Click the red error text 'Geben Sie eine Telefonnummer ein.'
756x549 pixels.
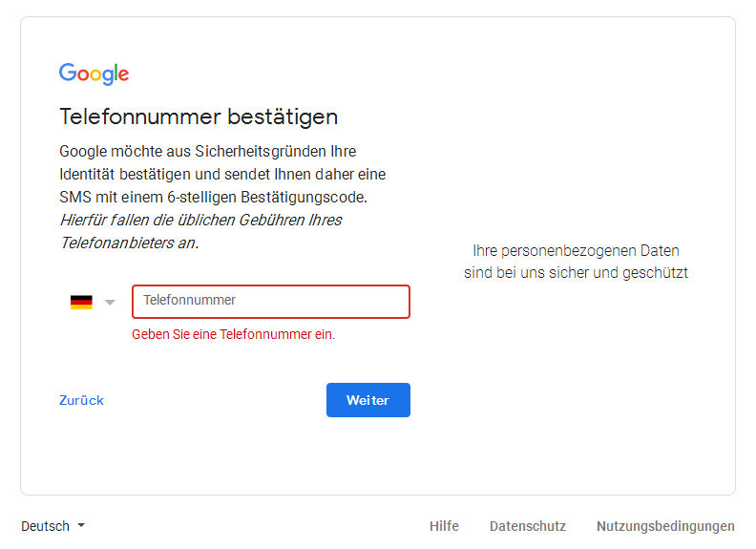233,334
